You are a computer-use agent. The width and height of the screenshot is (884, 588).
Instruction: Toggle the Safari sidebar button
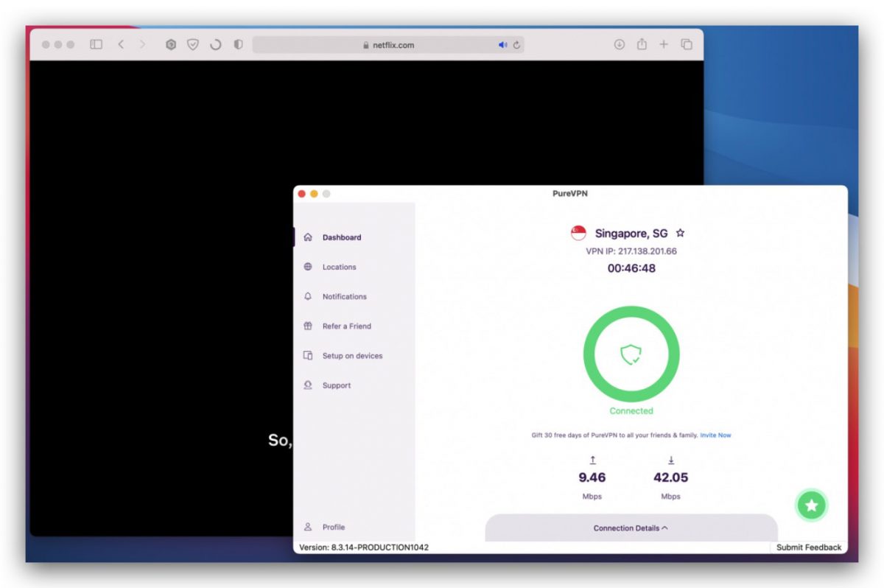tap(96, 44)
